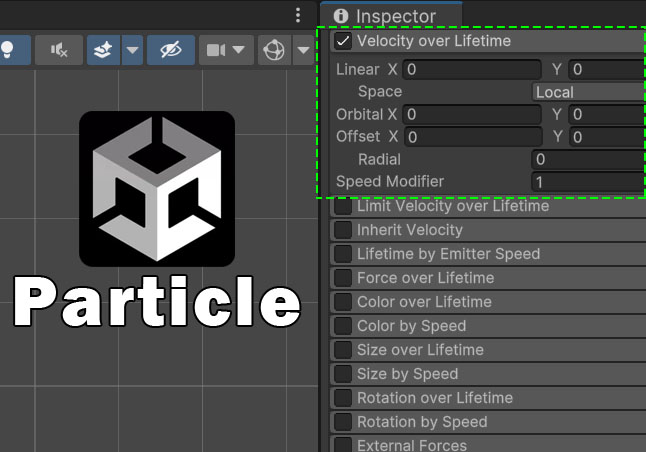The image size is (646, 452).
Task: Toggle scene effects layers icon
Action: 102,50
